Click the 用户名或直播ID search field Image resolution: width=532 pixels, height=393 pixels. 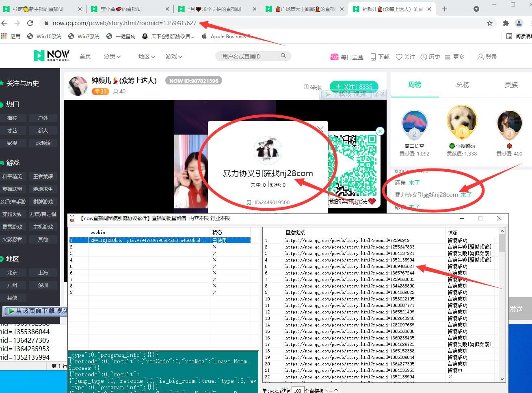249,56
